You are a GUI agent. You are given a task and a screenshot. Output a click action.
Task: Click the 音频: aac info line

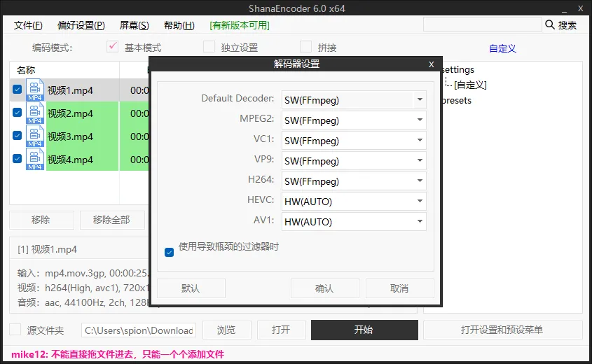tap(83, 302)
